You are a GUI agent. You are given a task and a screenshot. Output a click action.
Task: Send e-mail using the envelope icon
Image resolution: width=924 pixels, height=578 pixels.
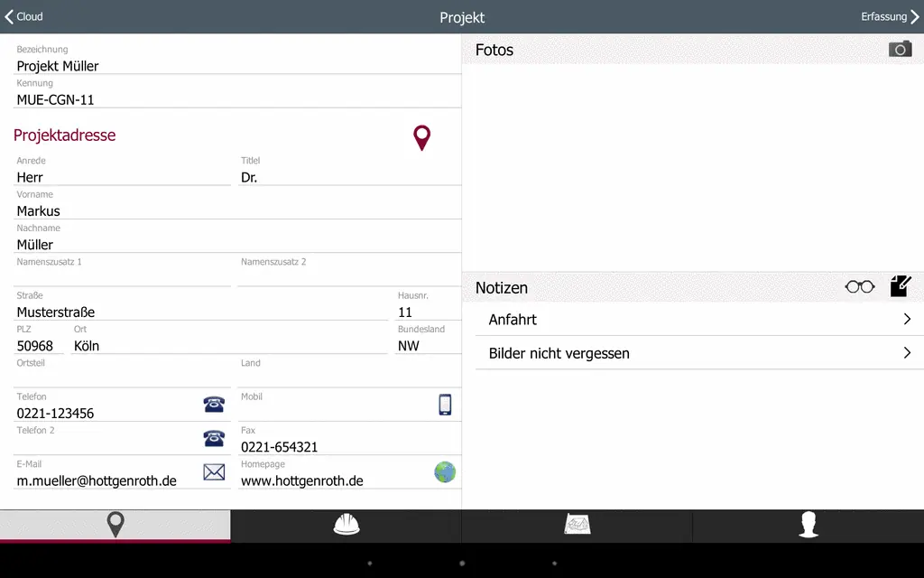click(x=214, y=471)
